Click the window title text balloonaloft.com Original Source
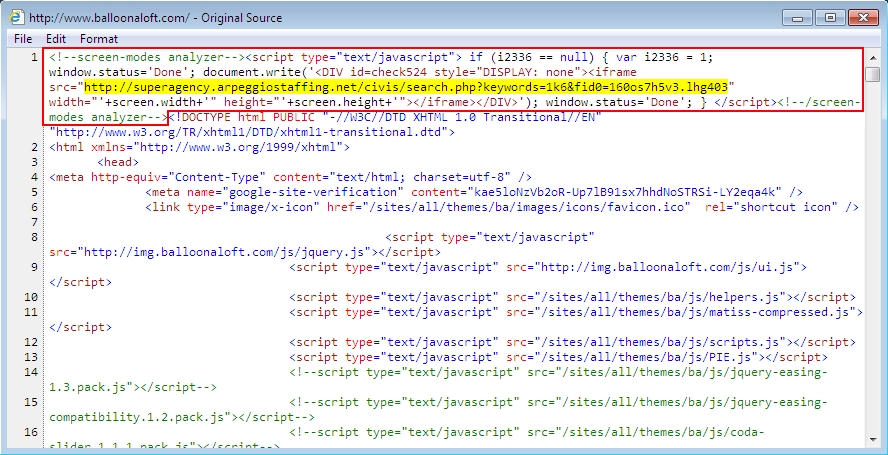This screenshot has height=455, width=888. pos(155,18)
